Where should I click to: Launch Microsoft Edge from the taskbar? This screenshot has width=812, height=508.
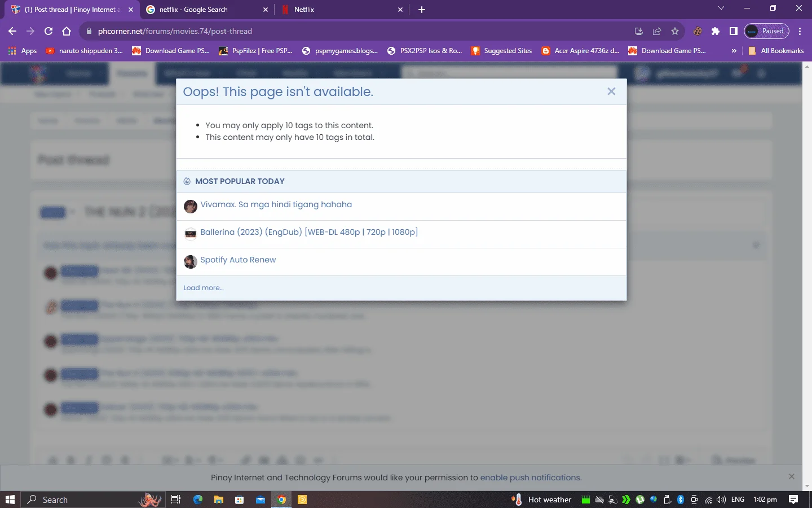tap(198, 500)
